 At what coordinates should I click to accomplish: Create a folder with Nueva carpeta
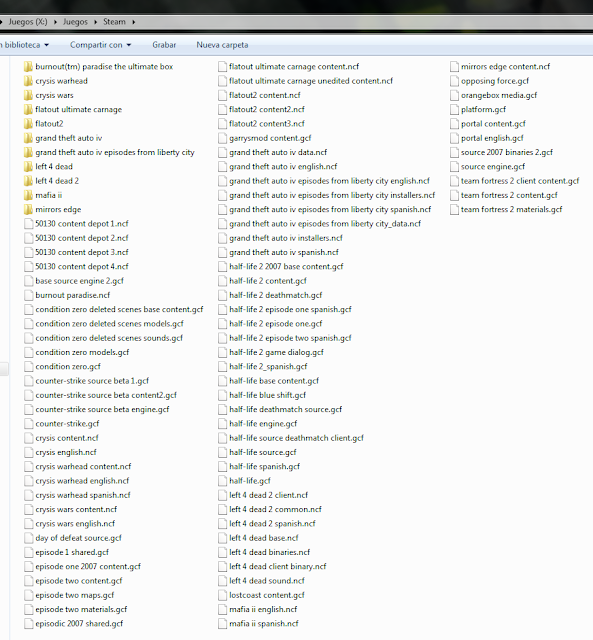click(x=222, y=45)
